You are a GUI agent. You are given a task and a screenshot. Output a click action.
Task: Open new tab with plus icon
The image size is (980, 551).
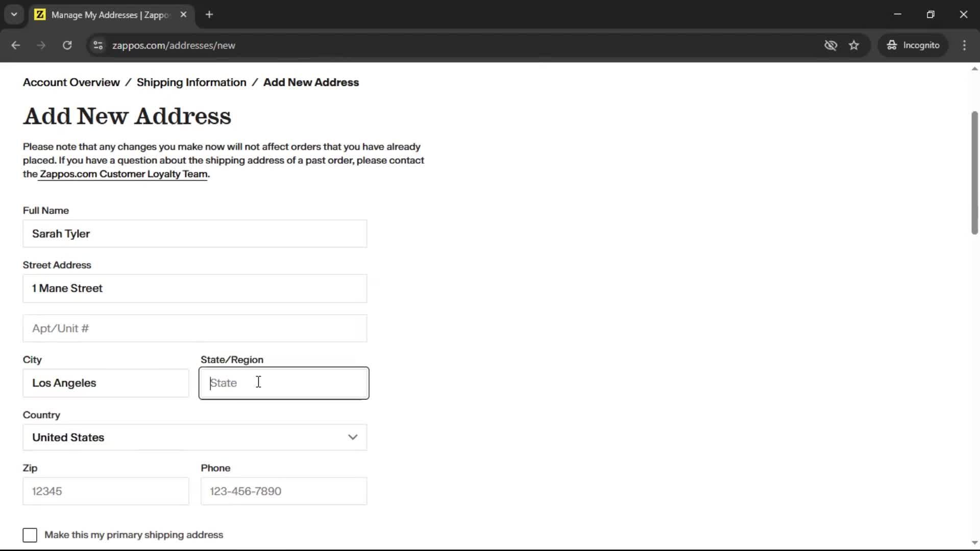(x=209, y=15)
